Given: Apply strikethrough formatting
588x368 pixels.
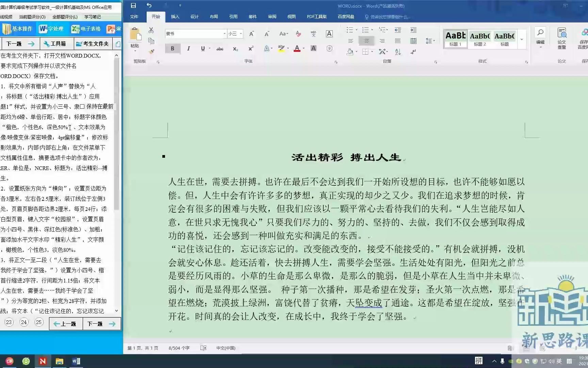Looking at the screenshot, I should (x=220, y=48).
